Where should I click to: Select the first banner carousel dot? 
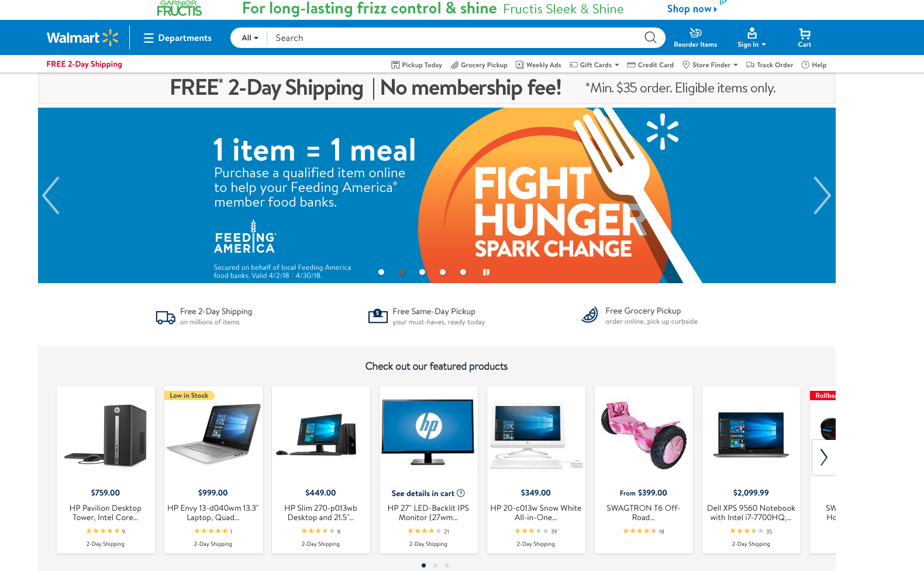click(381, 272)
